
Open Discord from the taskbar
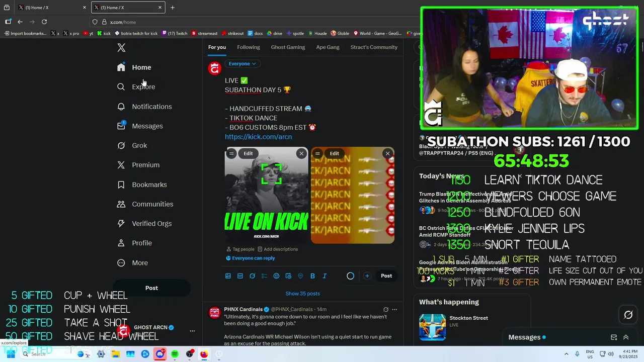click(160, 354)
